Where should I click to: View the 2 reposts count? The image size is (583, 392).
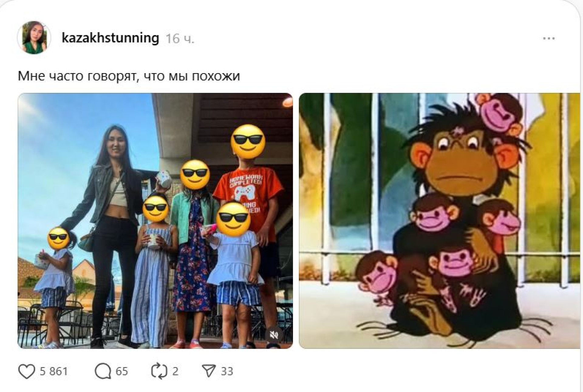(175, 371)
